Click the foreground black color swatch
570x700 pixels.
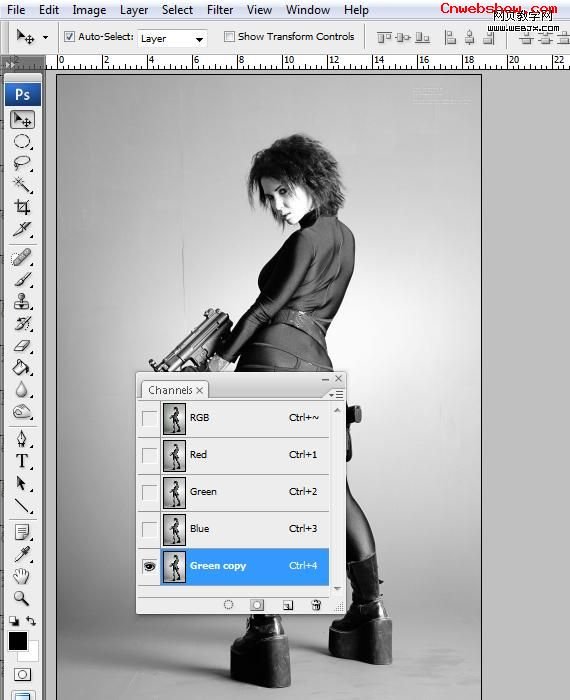click(x=18, y=641)
